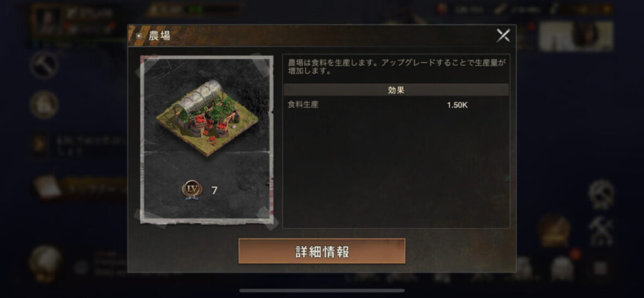Tap the player avatar portrait top-left

click(x=45, y=21)
